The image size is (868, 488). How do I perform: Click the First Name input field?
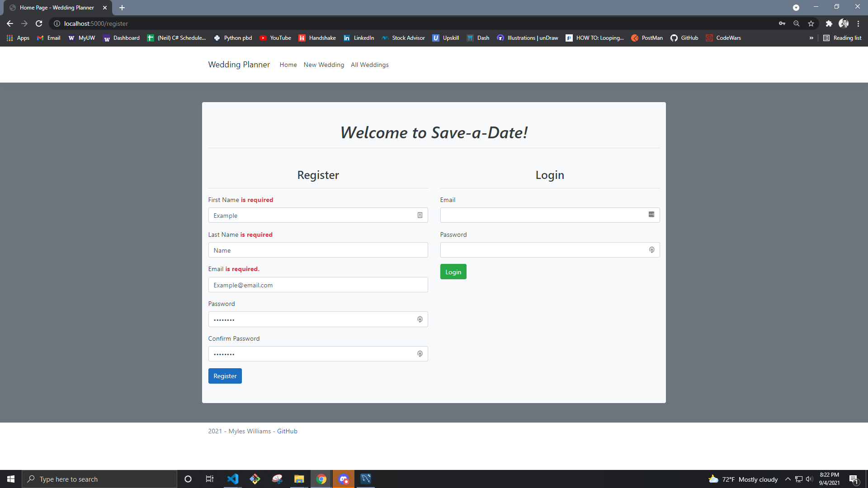coord(318,215)
